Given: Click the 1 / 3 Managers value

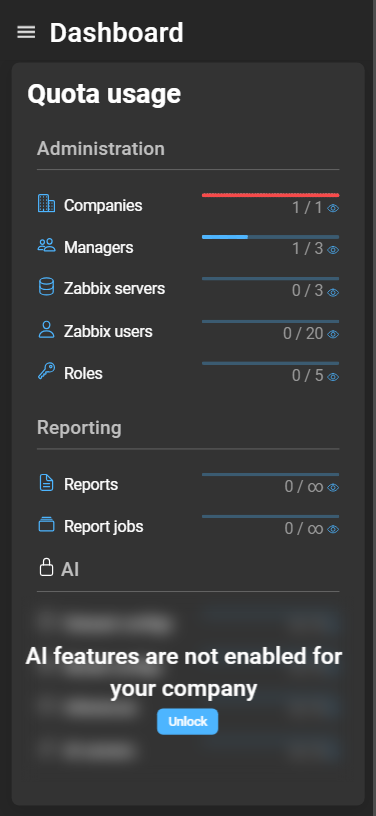Looking at the screenshot, I should (307, 249).
